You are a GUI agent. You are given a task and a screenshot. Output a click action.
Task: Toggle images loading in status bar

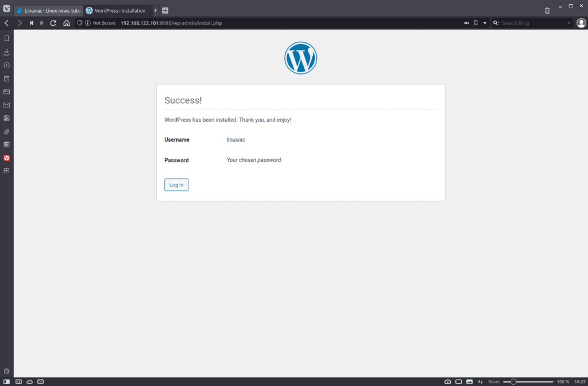(469, 381)
